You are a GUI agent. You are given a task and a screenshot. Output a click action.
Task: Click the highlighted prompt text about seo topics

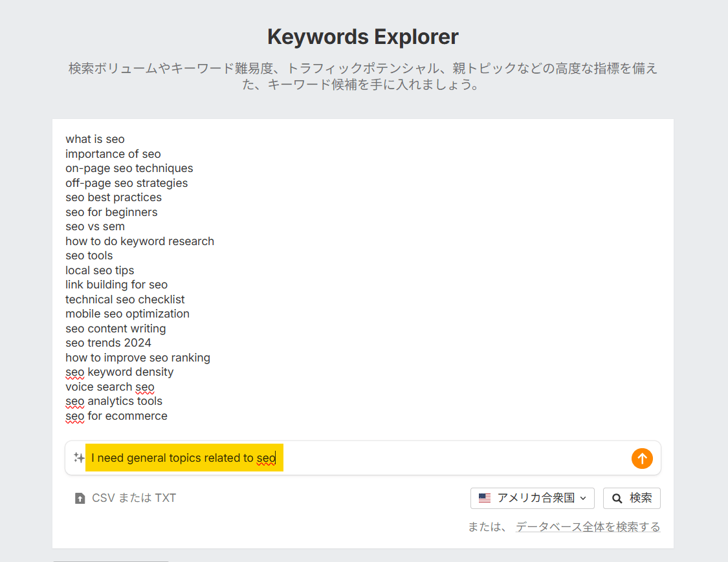(184, 458)
